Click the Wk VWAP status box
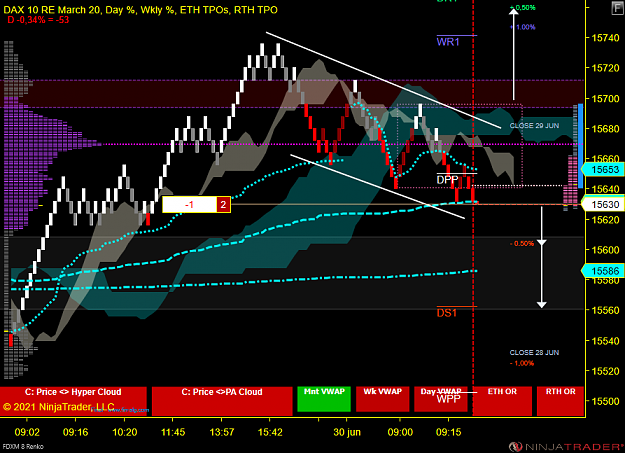Viewport: 625px width, 453px height. coord(383,399)
